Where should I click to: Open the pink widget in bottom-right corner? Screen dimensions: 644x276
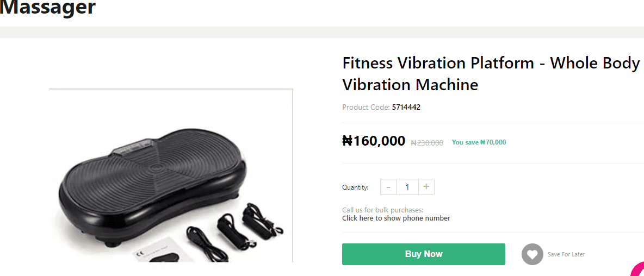pos(639,270)
